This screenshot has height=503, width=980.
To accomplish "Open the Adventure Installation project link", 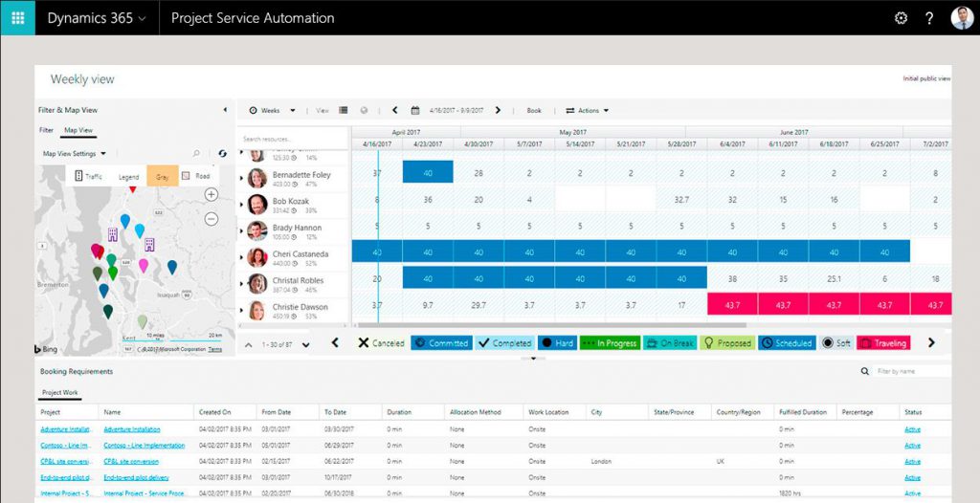I will [x=68, y=429].
